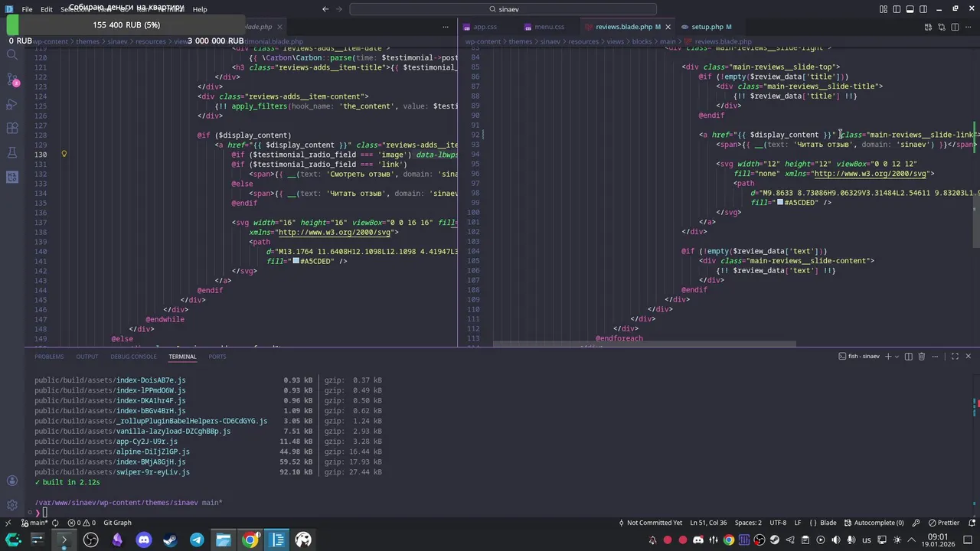The image size is (980, 551).
Task: Click 'Ln 51, Col 36' cursor position
Action: click(708, 523)
